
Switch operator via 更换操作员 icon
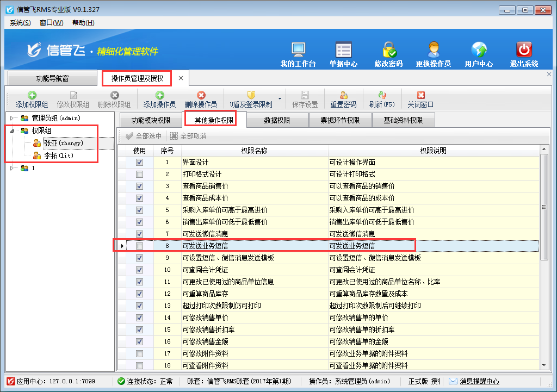click(433, 50)
